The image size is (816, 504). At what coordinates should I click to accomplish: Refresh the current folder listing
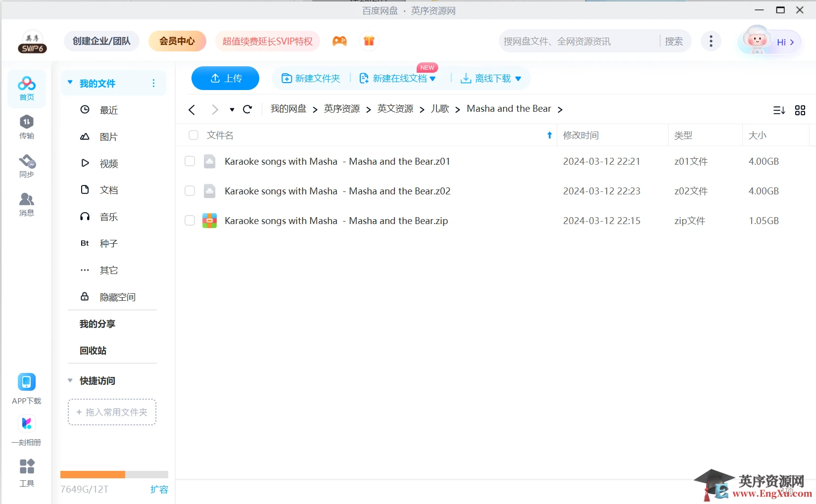247,109
